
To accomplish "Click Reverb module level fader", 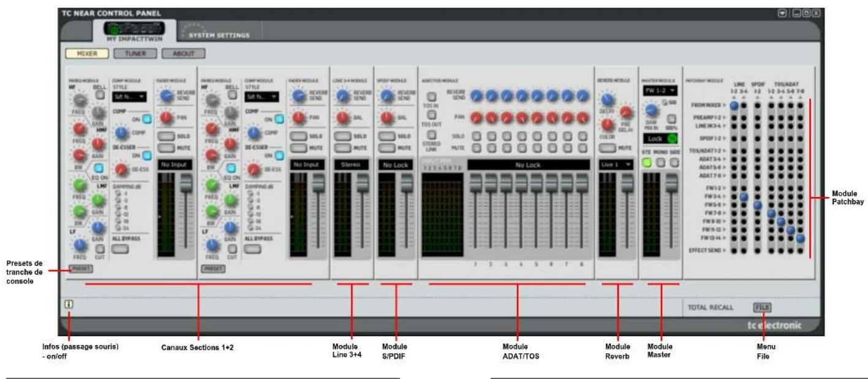I will coord(627,182).
